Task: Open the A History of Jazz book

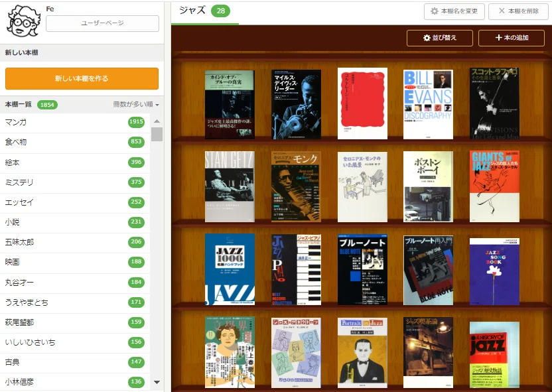Action: tap(494, 355)
